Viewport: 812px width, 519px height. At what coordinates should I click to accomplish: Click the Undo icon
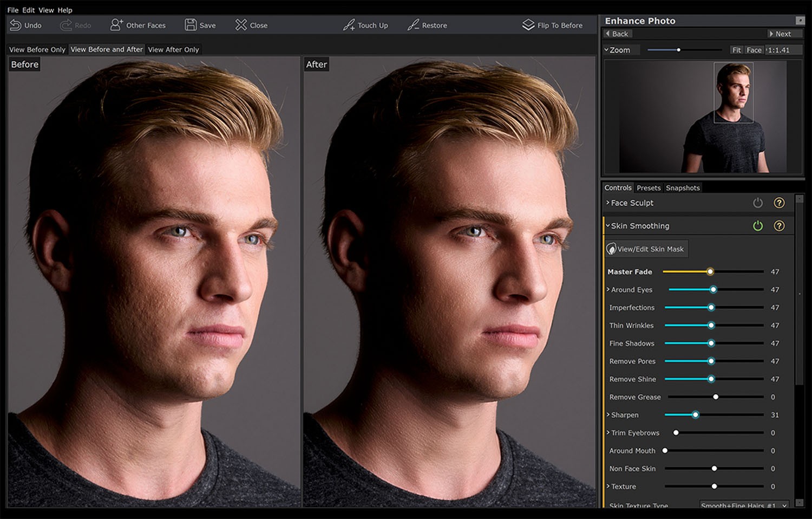tap(14, 25)
